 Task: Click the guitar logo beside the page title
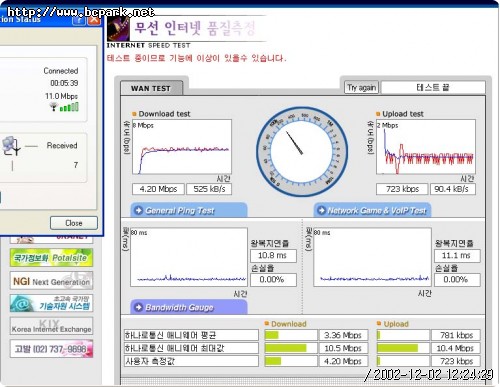coord(118,29)
